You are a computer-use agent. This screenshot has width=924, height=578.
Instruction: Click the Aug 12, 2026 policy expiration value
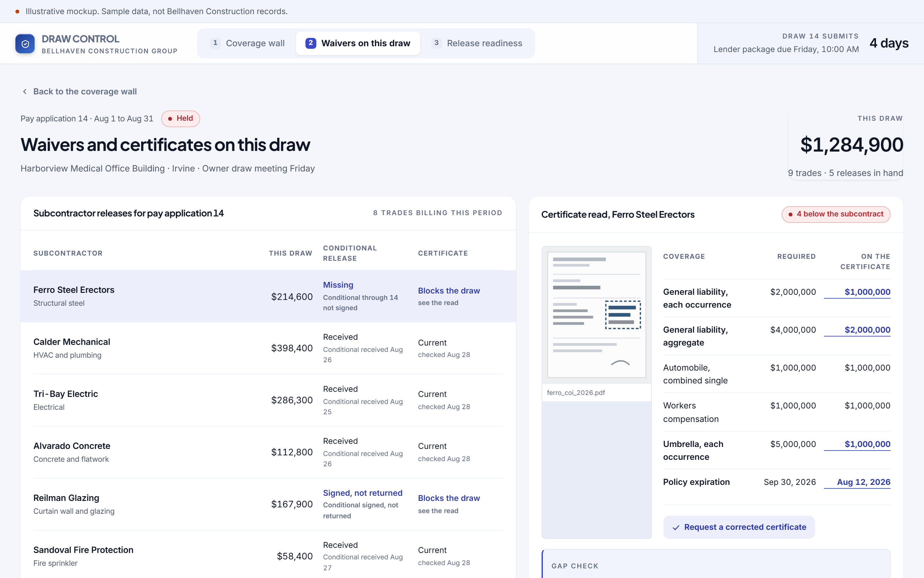coord(863,482)
